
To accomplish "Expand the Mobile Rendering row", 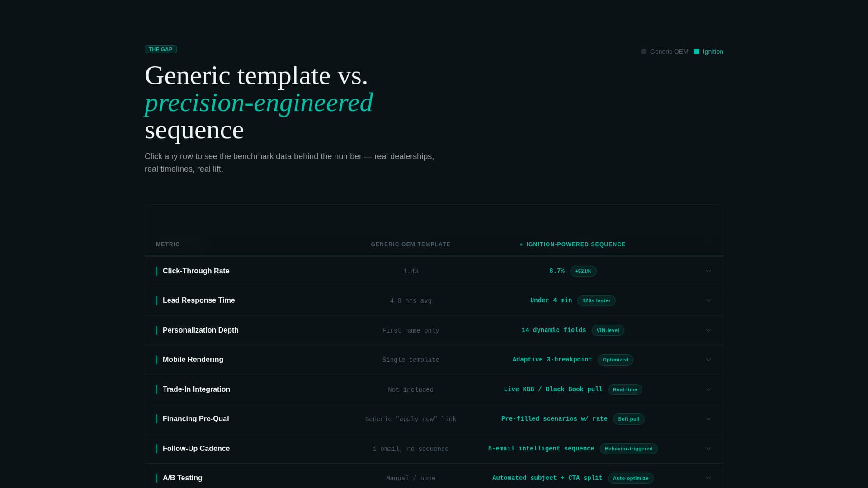I will click(x=708, y=360).
